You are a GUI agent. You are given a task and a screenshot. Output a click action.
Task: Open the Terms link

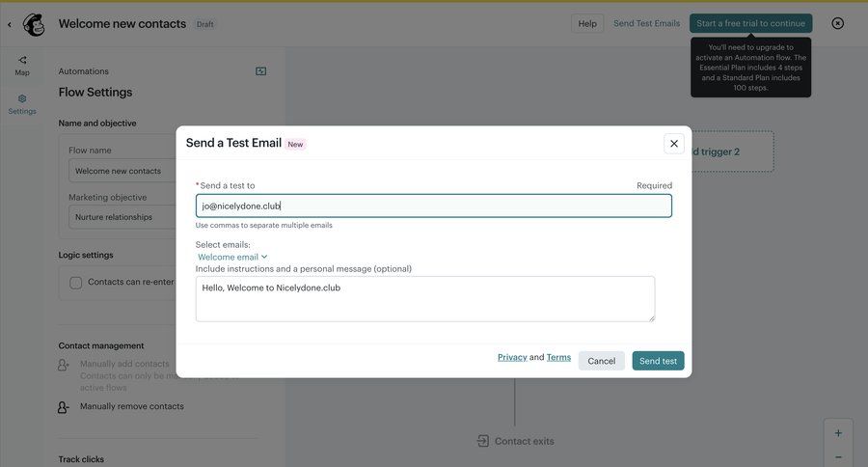click(x=558, y=357)
